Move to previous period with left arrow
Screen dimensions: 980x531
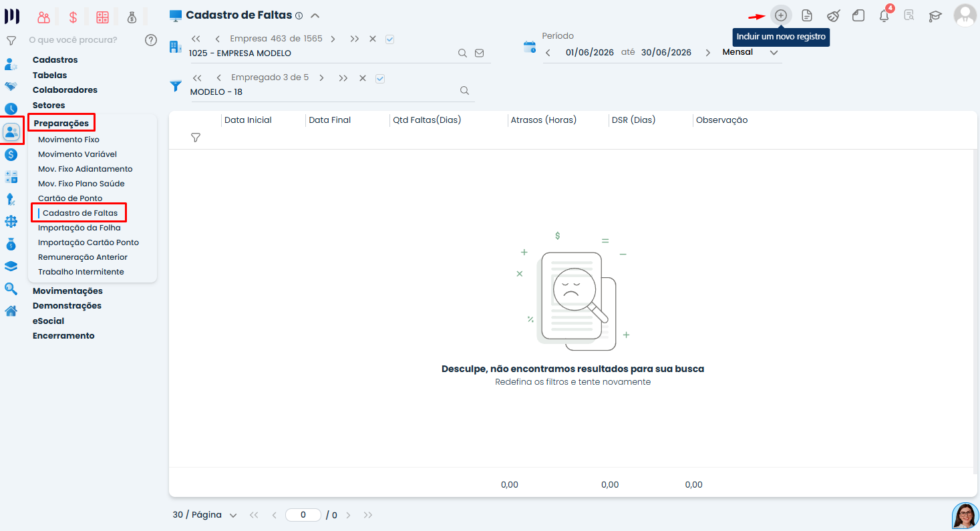pos(548,53)
